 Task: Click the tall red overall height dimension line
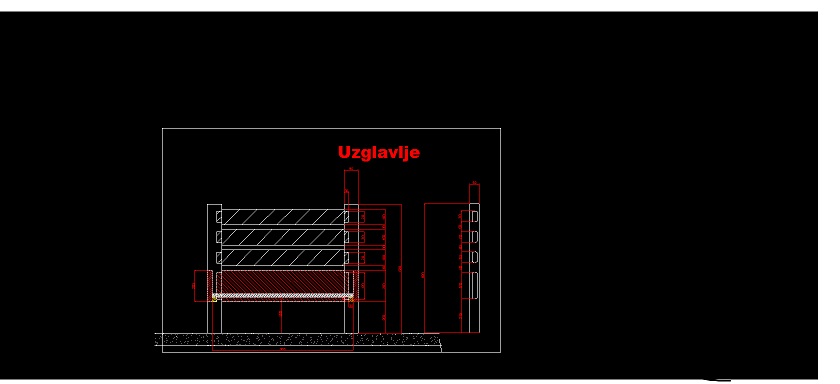tap(401, 268)
